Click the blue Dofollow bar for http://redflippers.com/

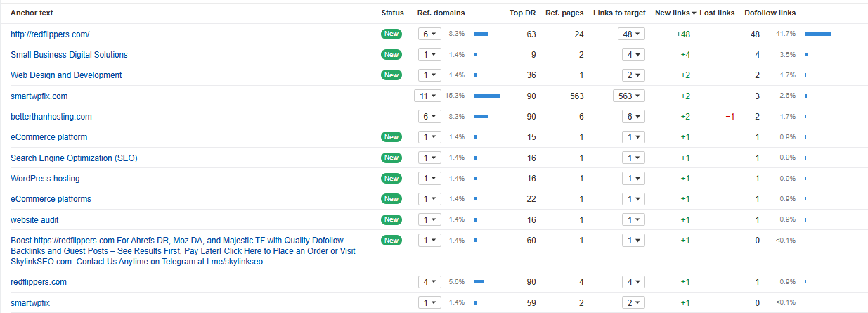(817, 34)
